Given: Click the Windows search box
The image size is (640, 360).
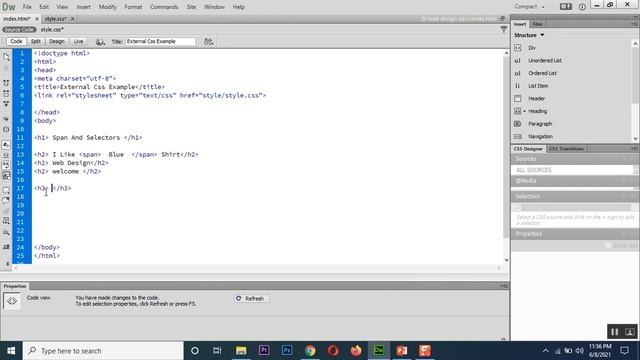Looking at the screenshot, I should (102, 351).
